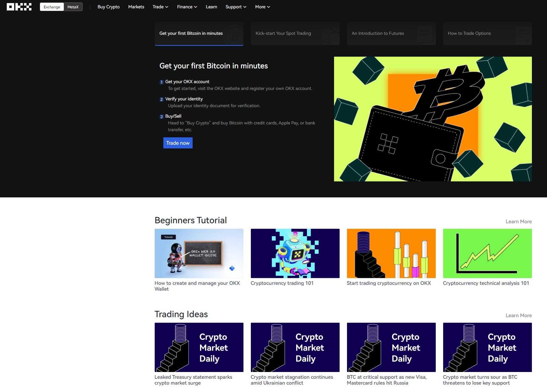The image size is (547, 392).
Task: Open the More dropdown menu
Action: tap(262, 7)
